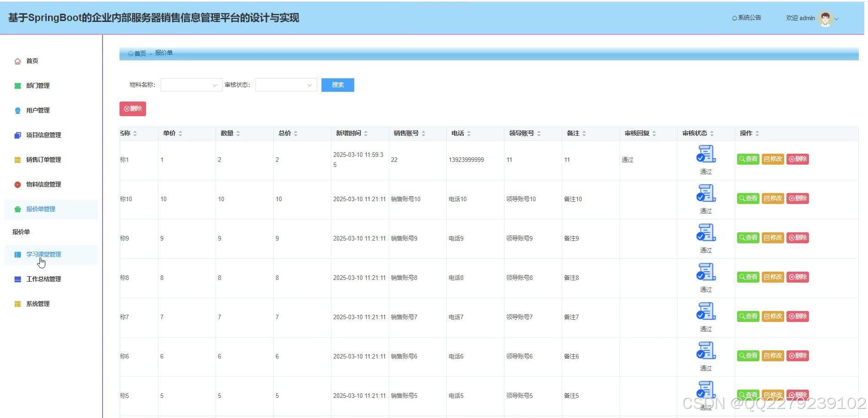Expand the admin user menu arrow
This screenshot has width=868, height=418.
[x=837, y=19]
